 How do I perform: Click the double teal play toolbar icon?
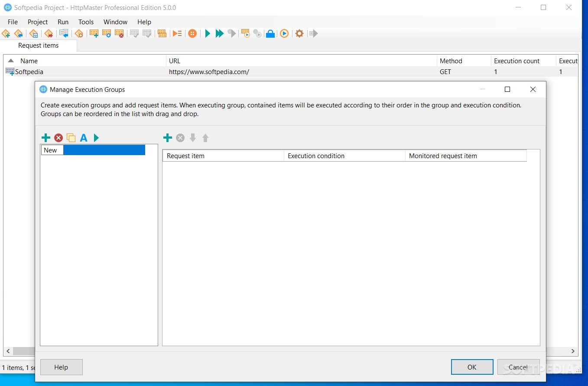220,33
